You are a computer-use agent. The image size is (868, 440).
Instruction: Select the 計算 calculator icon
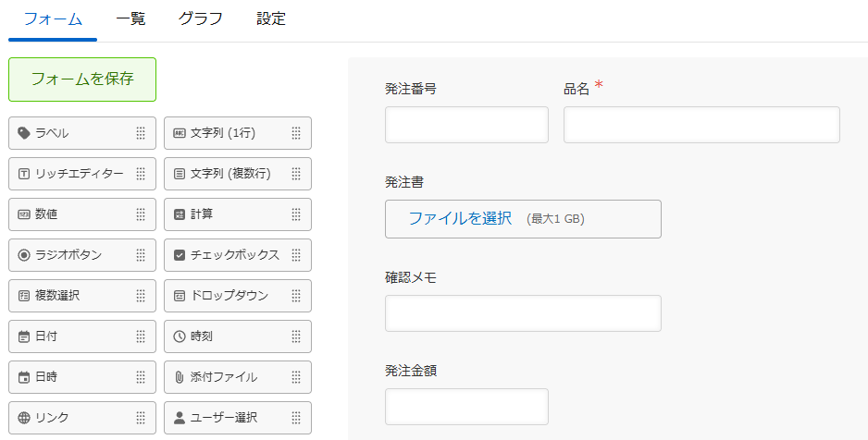point(180,214)
